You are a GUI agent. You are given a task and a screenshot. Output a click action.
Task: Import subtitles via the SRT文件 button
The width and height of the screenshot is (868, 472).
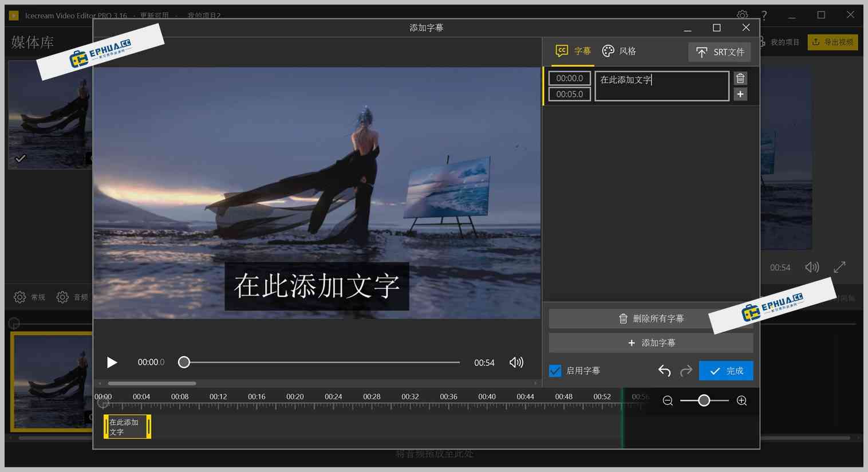pyautogui.click(x=719, y=52)
